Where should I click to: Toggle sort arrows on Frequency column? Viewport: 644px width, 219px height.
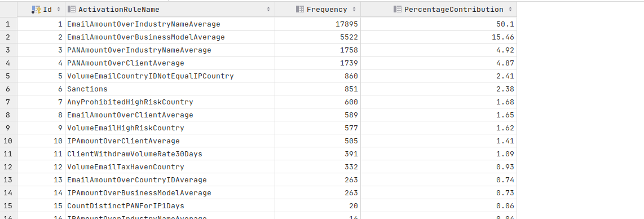click(x=354, y=10)
